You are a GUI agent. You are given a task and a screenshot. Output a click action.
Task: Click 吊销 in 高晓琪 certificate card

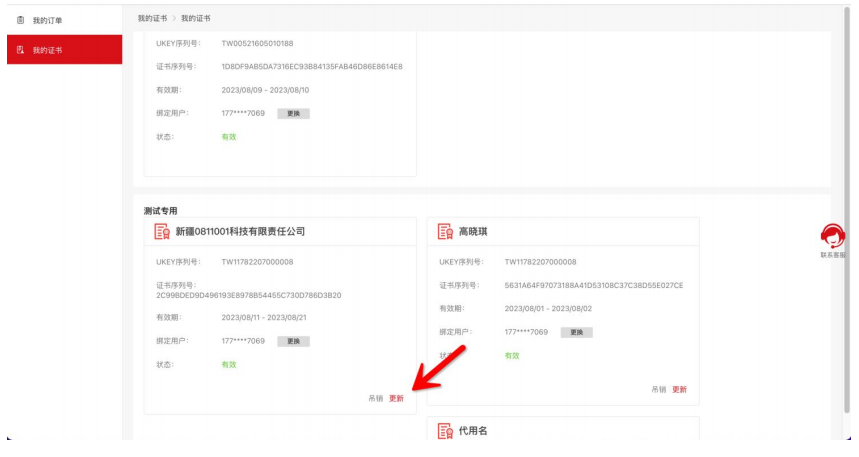coord(658,389)
